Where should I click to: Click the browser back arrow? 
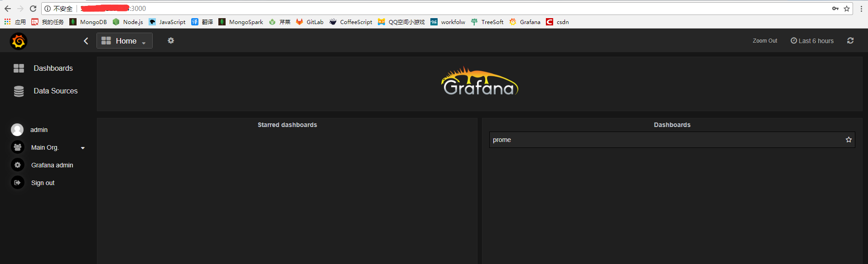click(8, 9)
